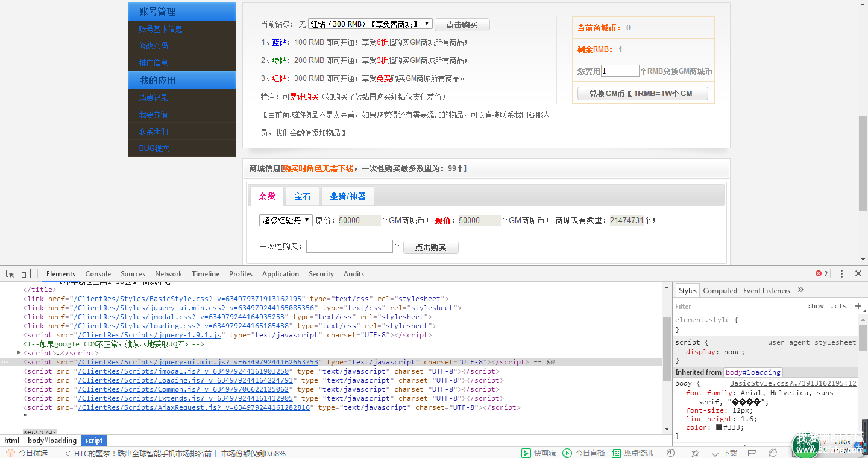Open the 红钻 diamond level dropdown

point(370,24)
